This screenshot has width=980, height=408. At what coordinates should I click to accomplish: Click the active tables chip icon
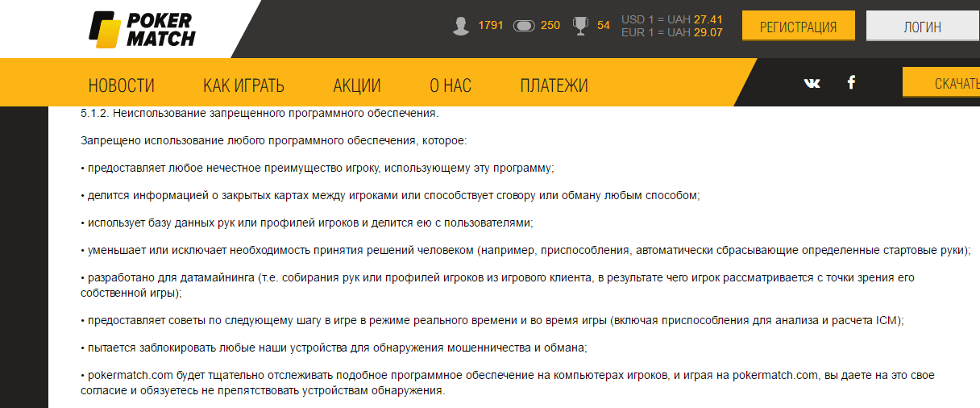click(x=524, y=26)
